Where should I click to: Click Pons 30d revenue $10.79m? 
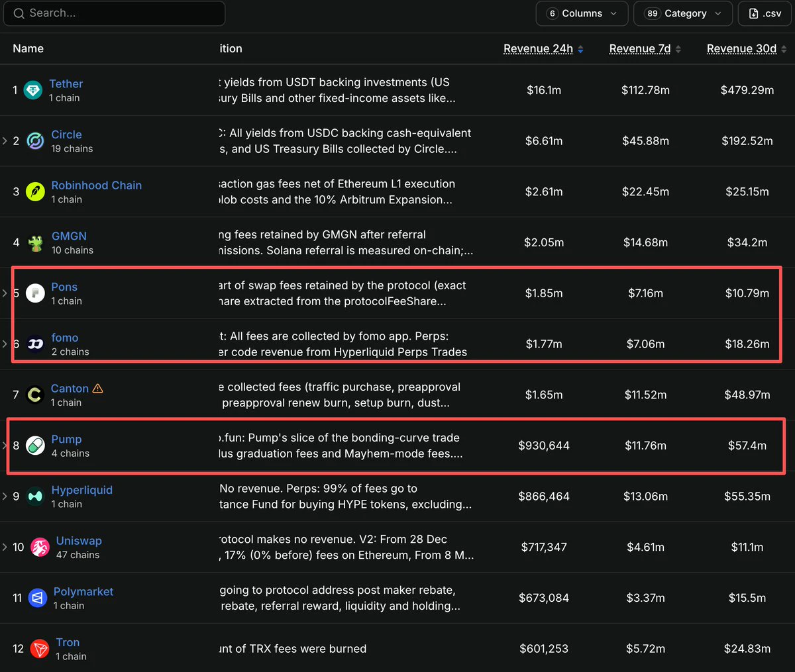click(747, 293)
